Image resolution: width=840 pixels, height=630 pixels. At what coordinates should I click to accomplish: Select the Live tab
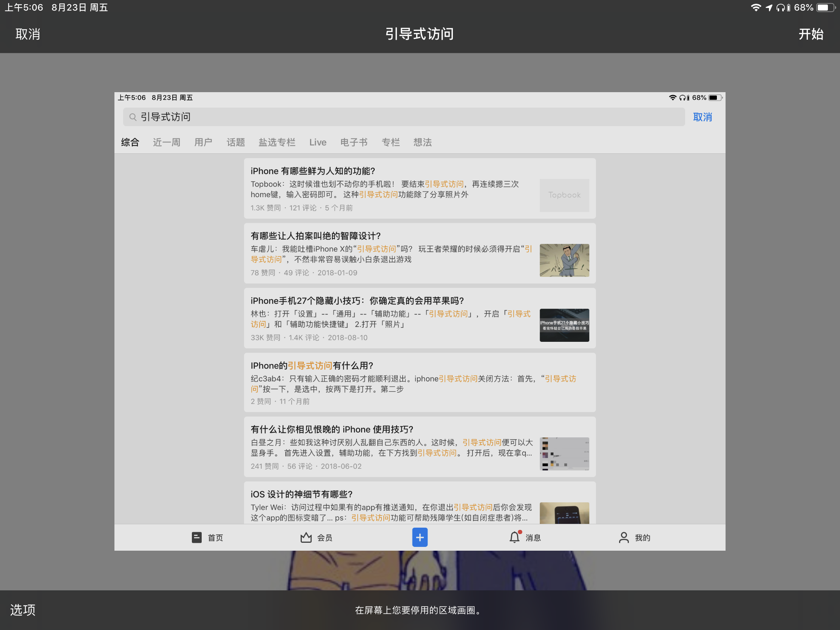tap(318, 142)
